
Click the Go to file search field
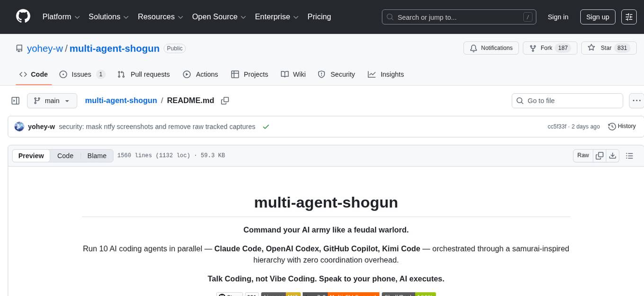point(567,100)
